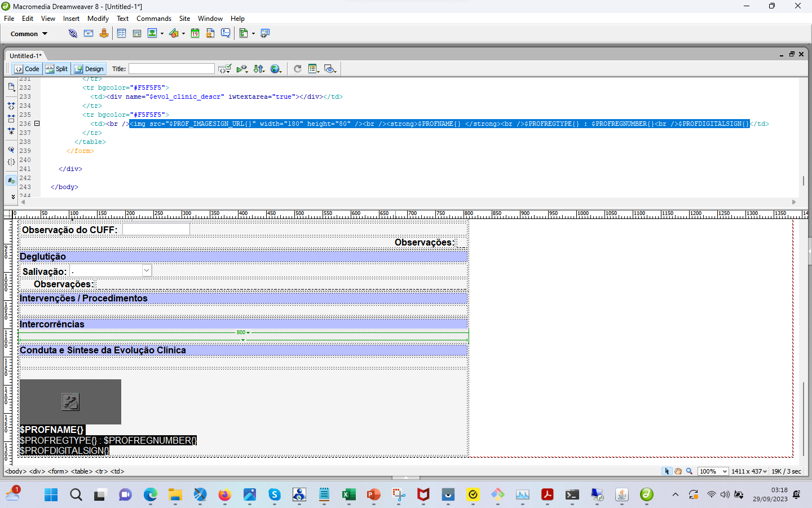This screenshot has height=508, width=812.
Task: Select the <table> tag in tag selector
Action: [x=81, y=471]
